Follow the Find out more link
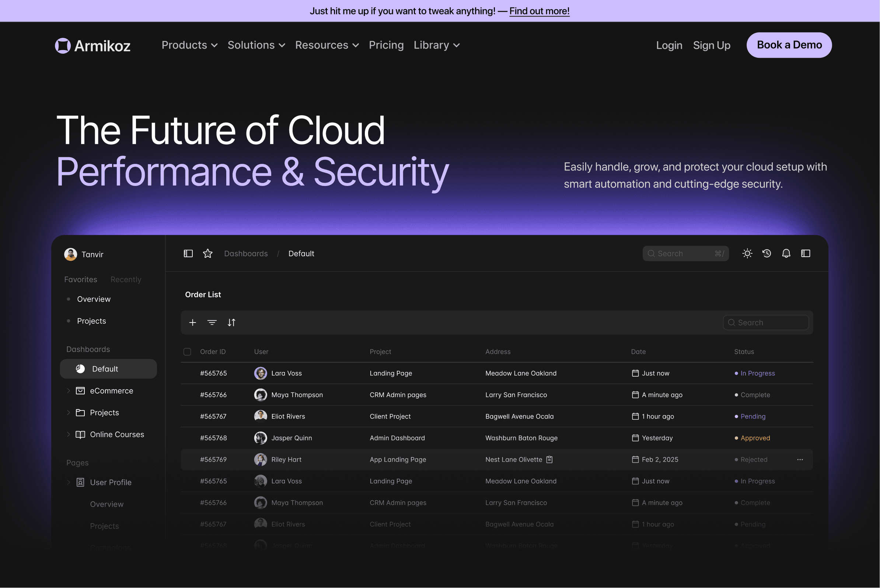The width and height of the screenshot is (880, 588). coord(539,11)
